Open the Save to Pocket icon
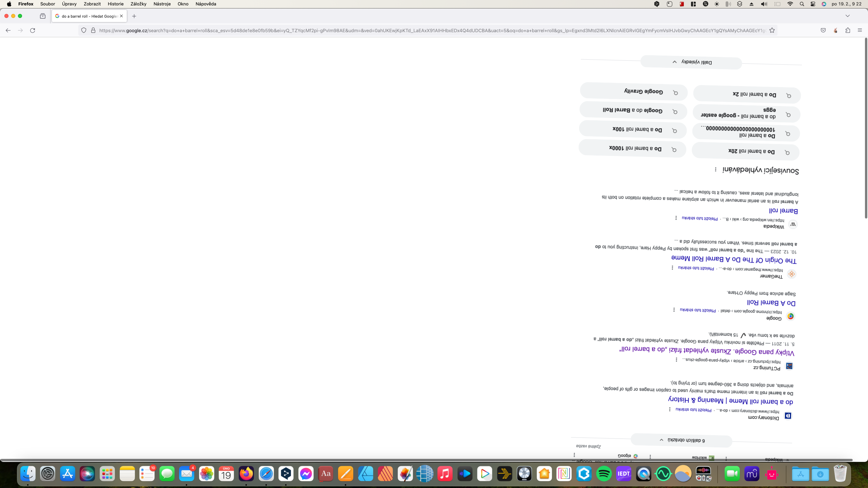 pyautogui.click(x=823, y=30)
